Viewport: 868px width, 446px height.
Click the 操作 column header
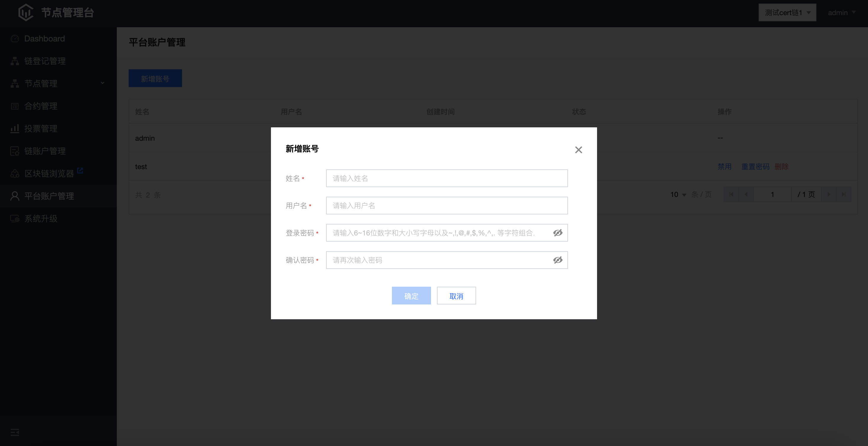tap(725, 112)
